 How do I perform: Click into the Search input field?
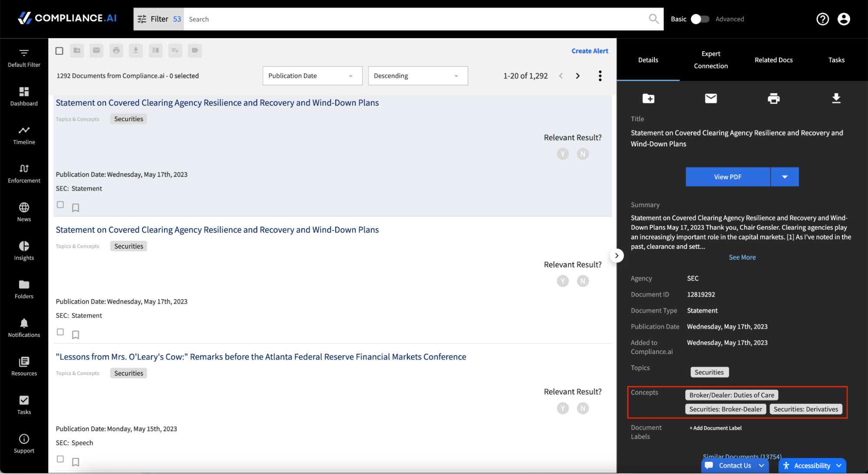[x=415, y=19]
